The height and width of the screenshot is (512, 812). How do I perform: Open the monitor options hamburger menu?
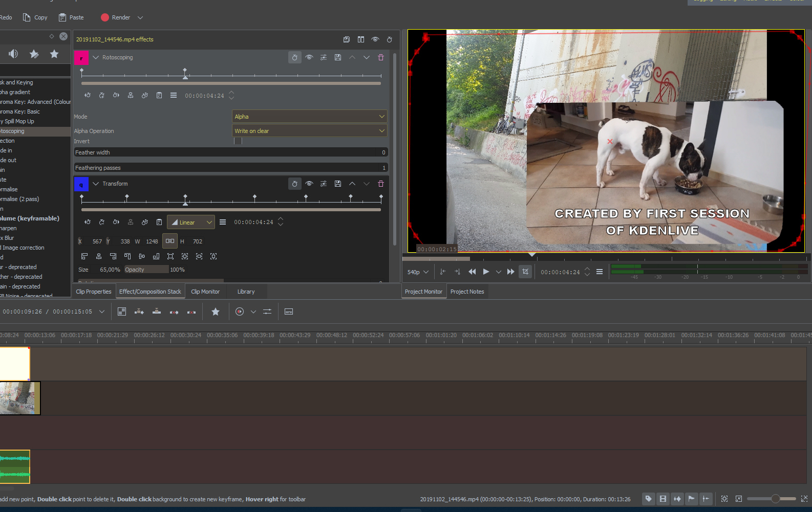(600, 272)
